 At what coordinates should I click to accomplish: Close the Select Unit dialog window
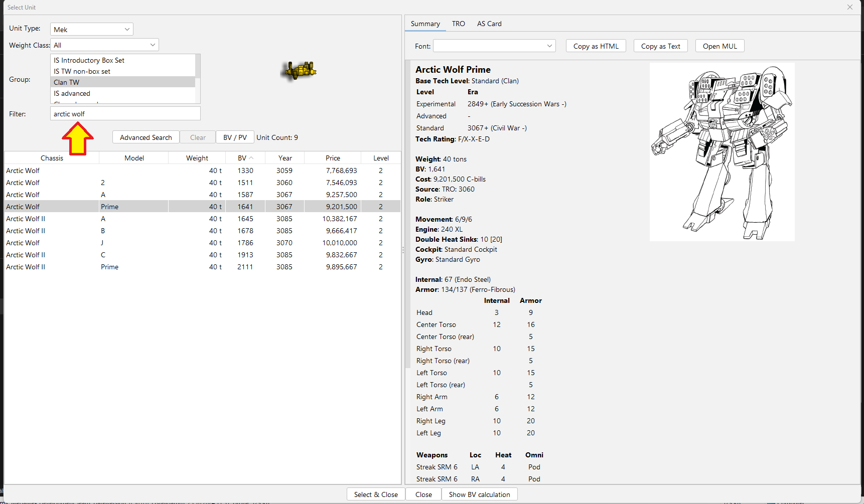point(849,7)
